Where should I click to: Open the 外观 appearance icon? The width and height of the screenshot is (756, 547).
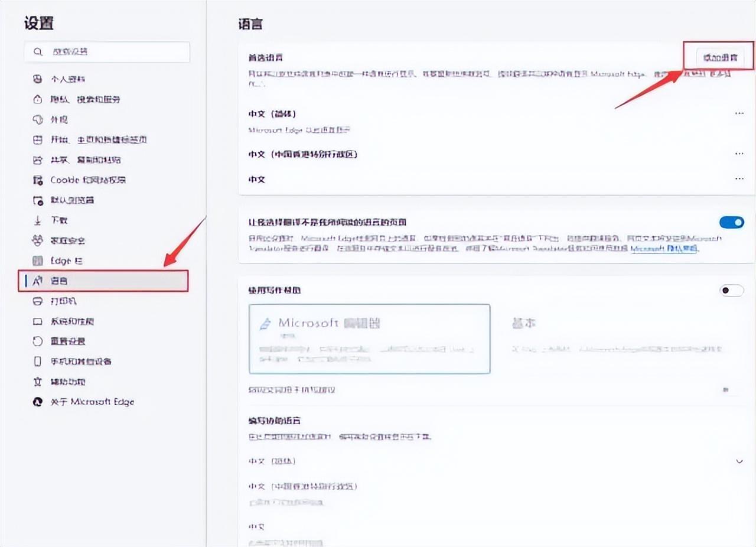(x=38, y=119)
